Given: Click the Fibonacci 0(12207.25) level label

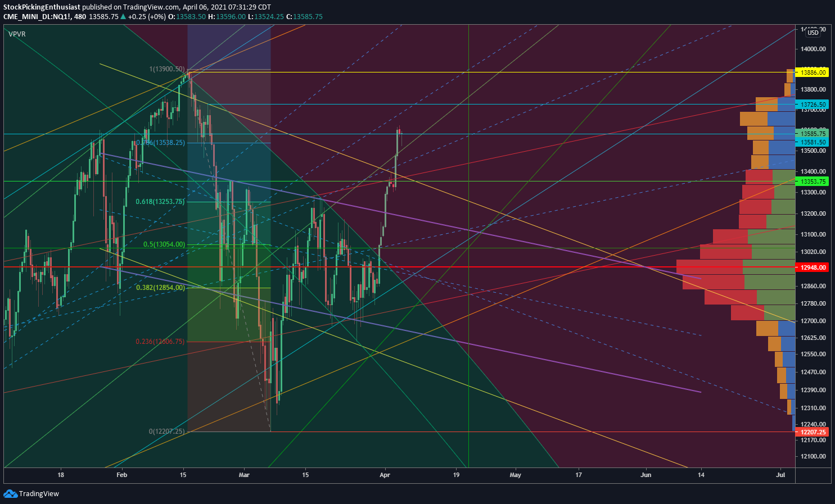Looking at the screenshot, I should click(167, 432).
